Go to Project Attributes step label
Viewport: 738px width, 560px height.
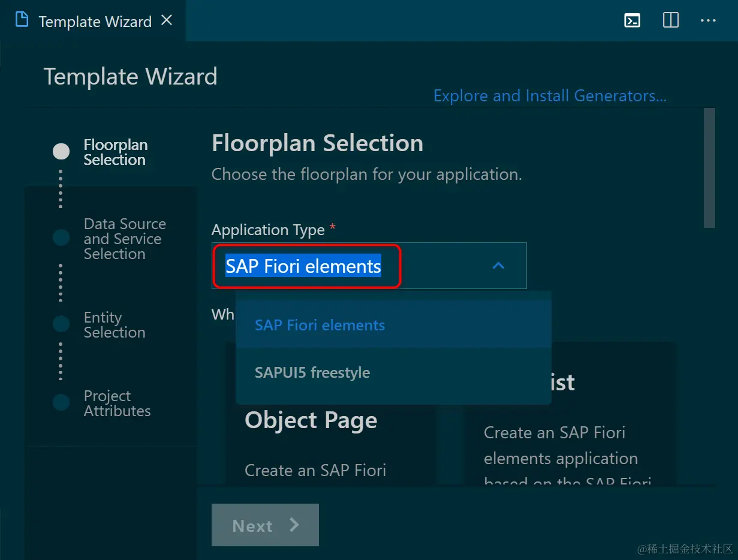tap(117, 404)
